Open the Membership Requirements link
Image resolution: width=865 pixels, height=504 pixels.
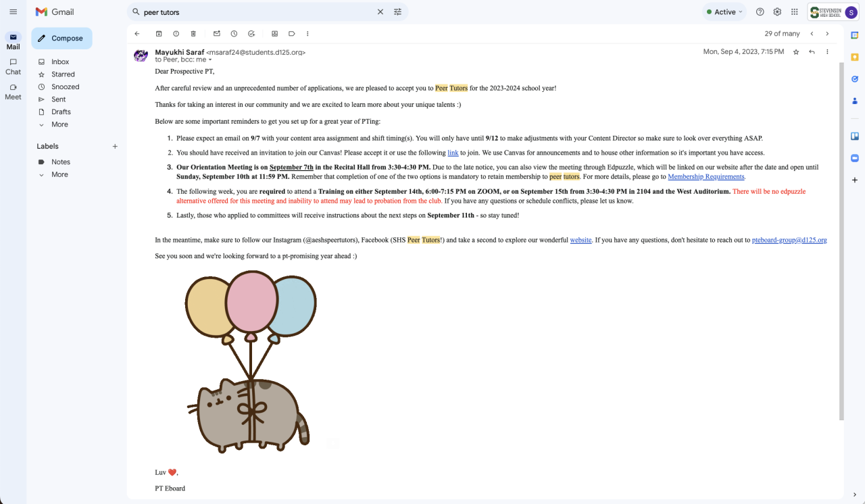(706, 177)
